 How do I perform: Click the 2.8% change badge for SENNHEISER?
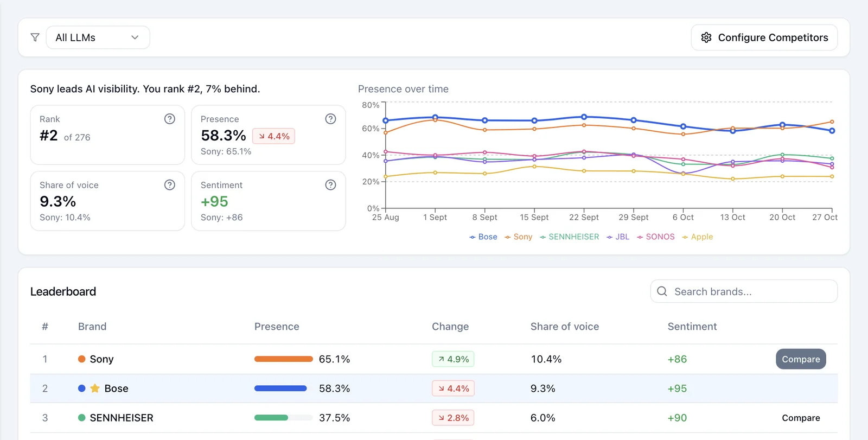pos(453,418)
